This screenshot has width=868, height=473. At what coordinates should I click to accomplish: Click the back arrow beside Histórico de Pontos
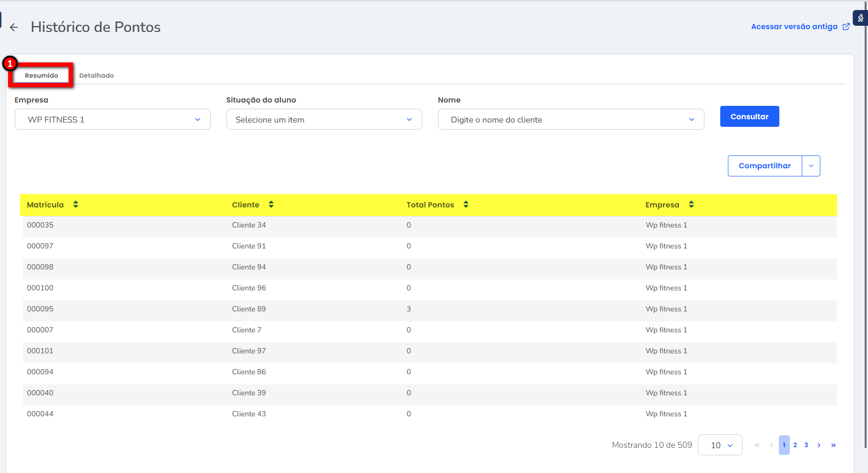(x=14, y=28)
